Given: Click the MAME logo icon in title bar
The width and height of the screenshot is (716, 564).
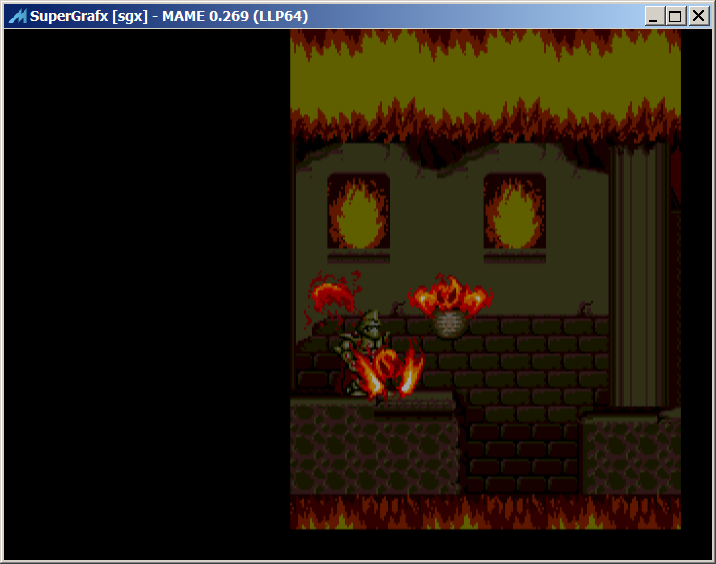Looking at the screenshot, I should (x=18, y=16).
